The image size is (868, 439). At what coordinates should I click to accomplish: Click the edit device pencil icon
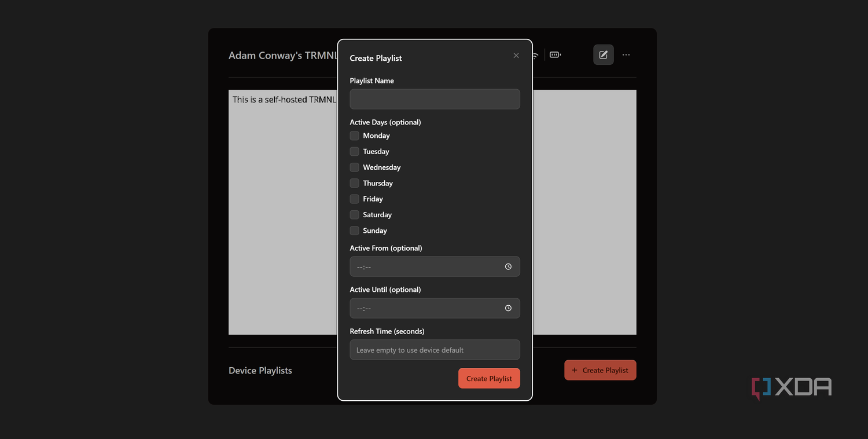pyautogui.click(x=604, y=55)
